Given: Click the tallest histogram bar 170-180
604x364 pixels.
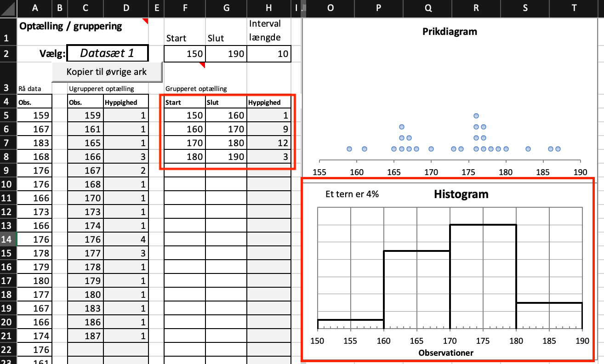Looking at the screenshot, I should tap(483, 277).
